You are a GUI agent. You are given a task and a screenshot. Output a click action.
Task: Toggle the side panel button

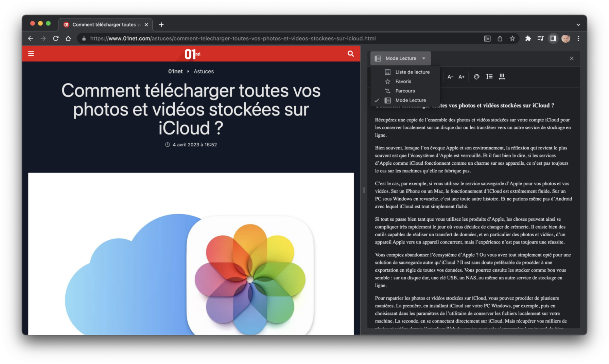[x=553, y=38]
